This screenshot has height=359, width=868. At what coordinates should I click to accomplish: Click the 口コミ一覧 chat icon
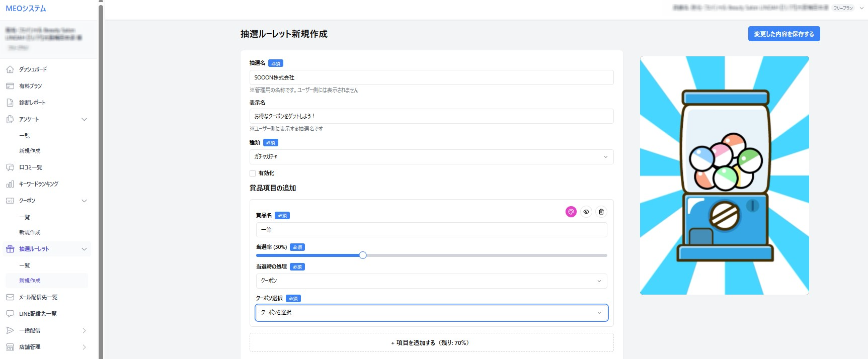point(10,167)
